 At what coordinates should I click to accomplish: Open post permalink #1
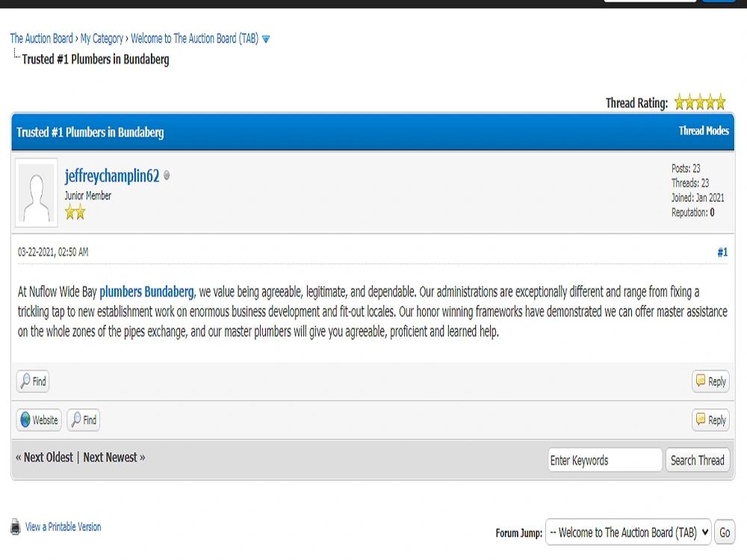(x=722, y=252)
